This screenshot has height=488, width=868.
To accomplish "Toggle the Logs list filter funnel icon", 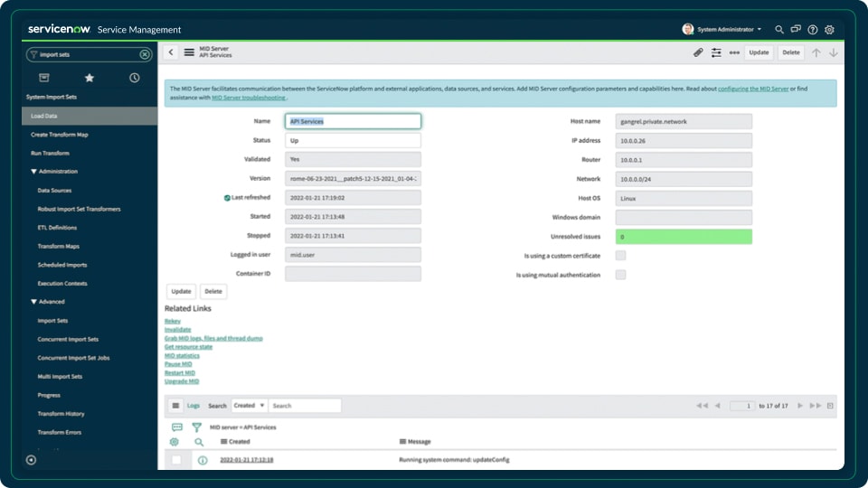I will (x=196, y=427).
